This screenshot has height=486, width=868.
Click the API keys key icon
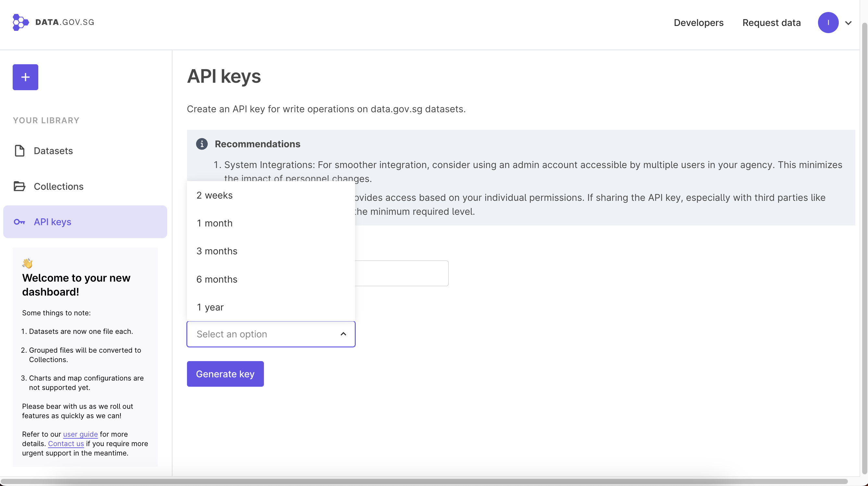click(x=19, y=222)
